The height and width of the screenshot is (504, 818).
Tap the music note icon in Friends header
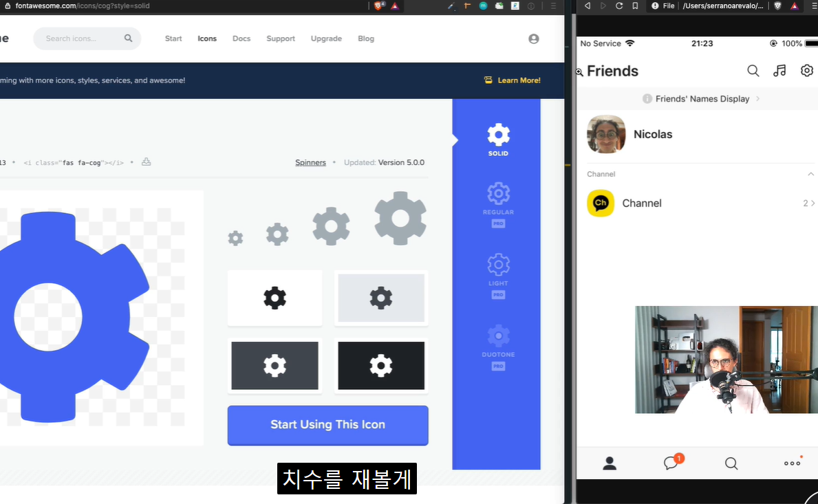coord(780,70)
